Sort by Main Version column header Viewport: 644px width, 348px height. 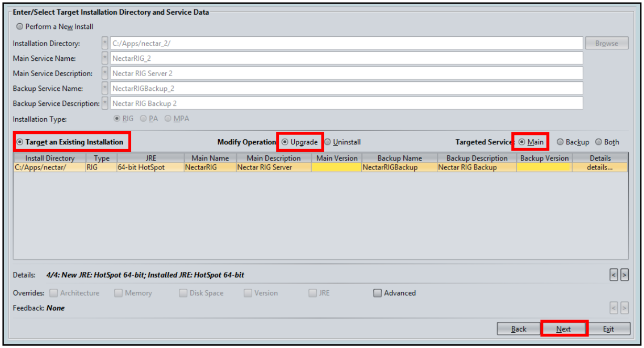(337, 158)
